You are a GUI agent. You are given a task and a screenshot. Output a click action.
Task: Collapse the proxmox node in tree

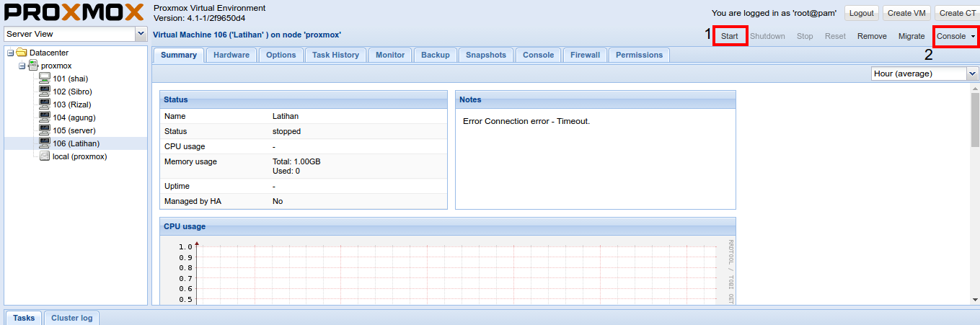pos(22,66)
